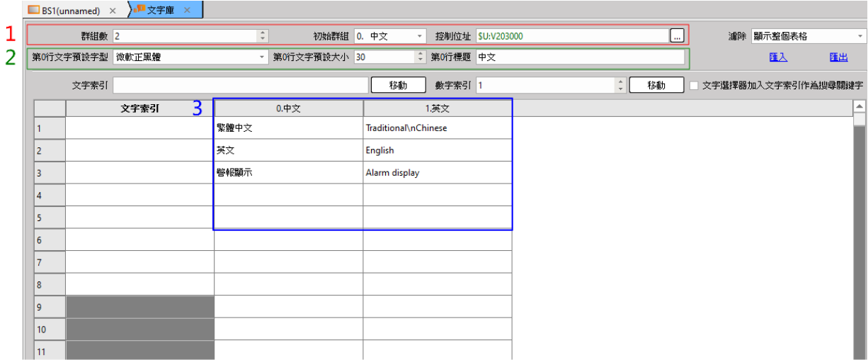Click 移動 button next to 數字索引 field
The image size is (868, 360).
(x=656, y=86)
